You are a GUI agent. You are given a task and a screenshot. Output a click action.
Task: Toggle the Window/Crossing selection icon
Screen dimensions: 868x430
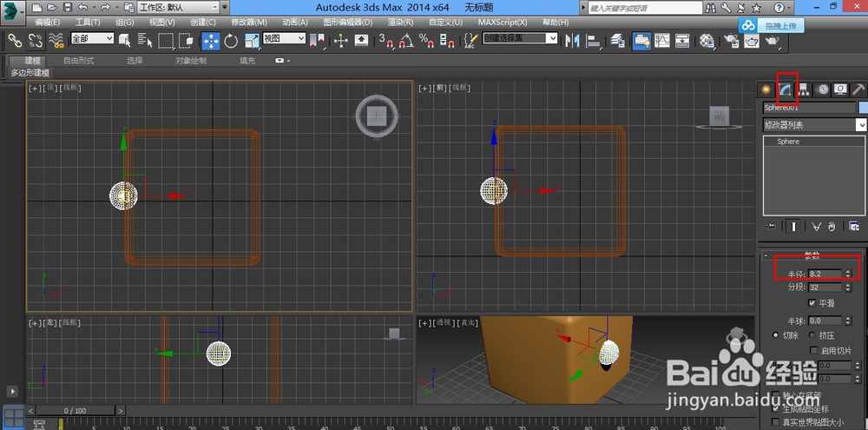pos(186,41)
